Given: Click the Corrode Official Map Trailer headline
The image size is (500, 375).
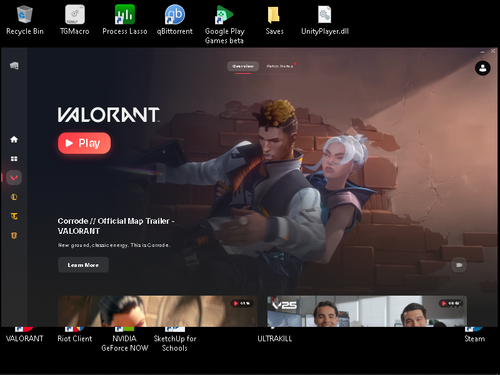Looking at the screenshot, I should (116, 226).
